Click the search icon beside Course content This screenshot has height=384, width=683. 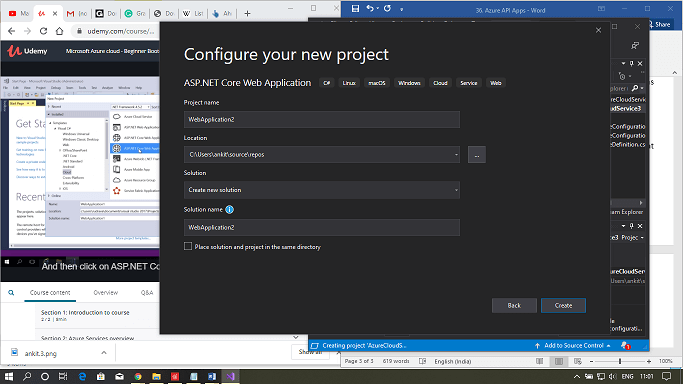[x=11, y=293]
